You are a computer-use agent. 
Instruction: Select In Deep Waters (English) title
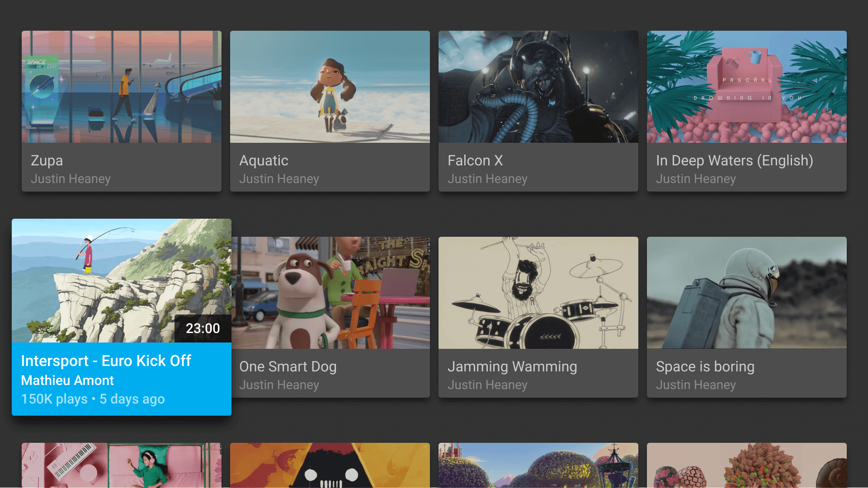pyautogui.click(x=735, y=160)
